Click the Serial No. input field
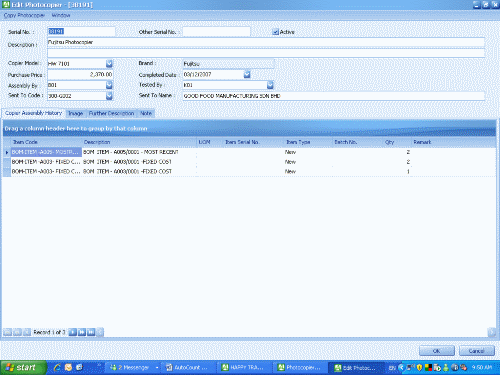Image resolution: width=500 pixels, height=375 pixels. coord(81,32)
